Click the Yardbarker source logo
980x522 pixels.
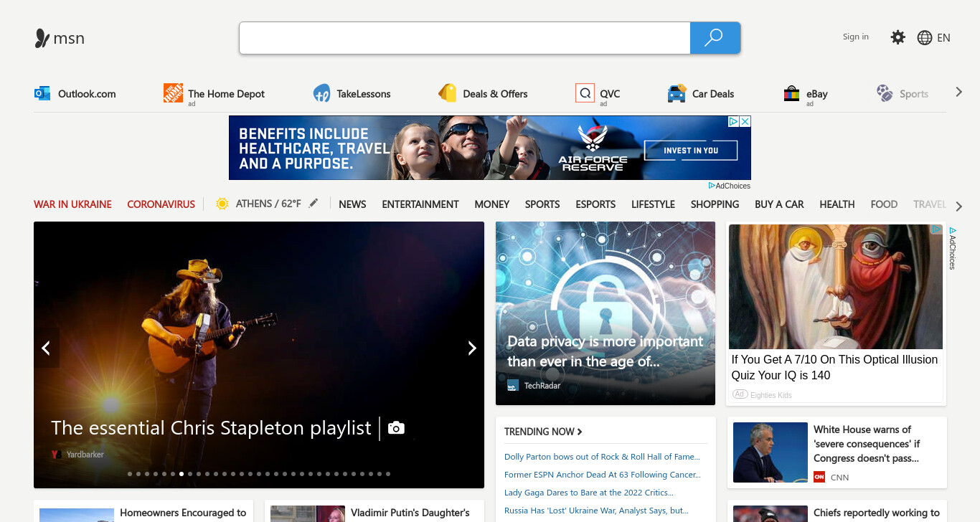click(56, 455)
